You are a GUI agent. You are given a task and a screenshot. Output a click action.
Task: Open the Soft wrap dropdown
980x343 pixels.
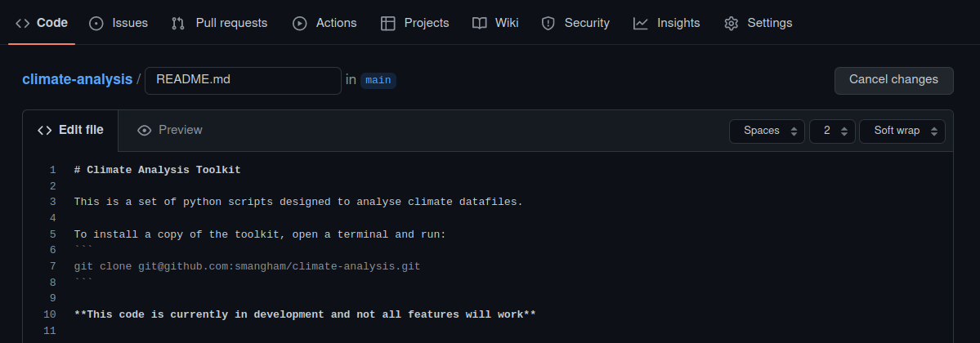[902, 131]
